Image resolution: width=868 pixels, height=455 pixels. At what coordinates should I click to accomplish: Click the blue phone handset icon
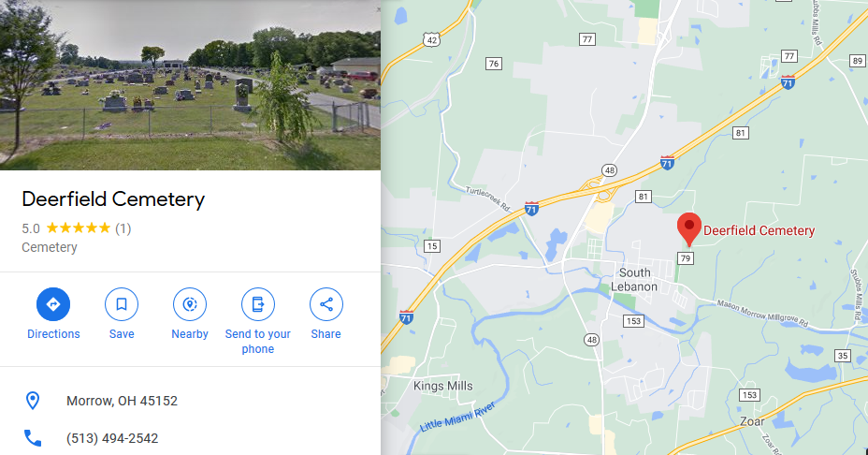point(33,438)
